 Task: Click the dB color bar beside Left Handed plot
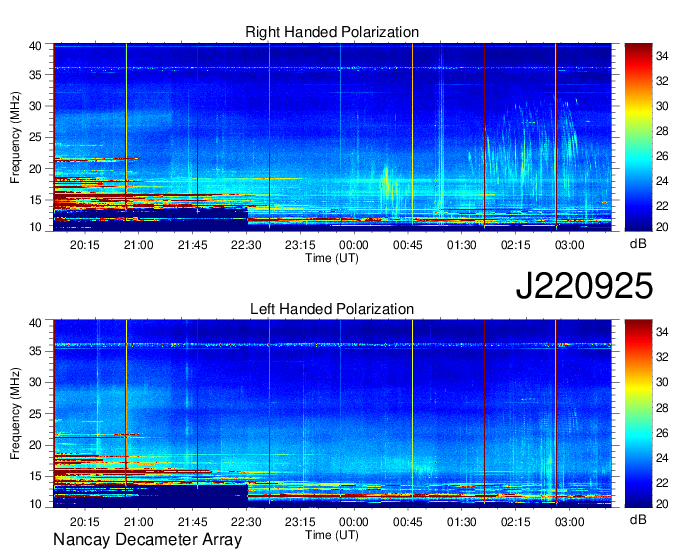click(x=638, y=413)
